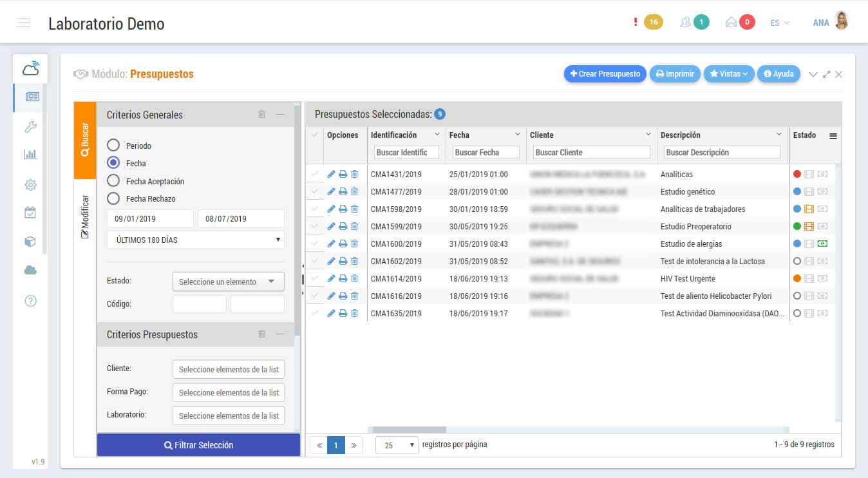Open ÚLTIMOS 180 DÍAS period dropdown

pos(196,240)
